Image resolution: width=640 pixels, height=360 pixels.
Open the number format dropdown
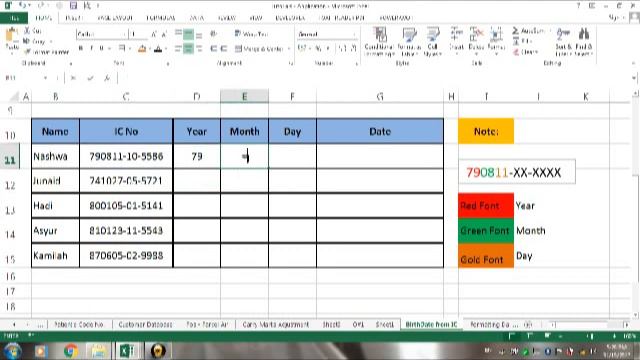(x=354, y=34)
